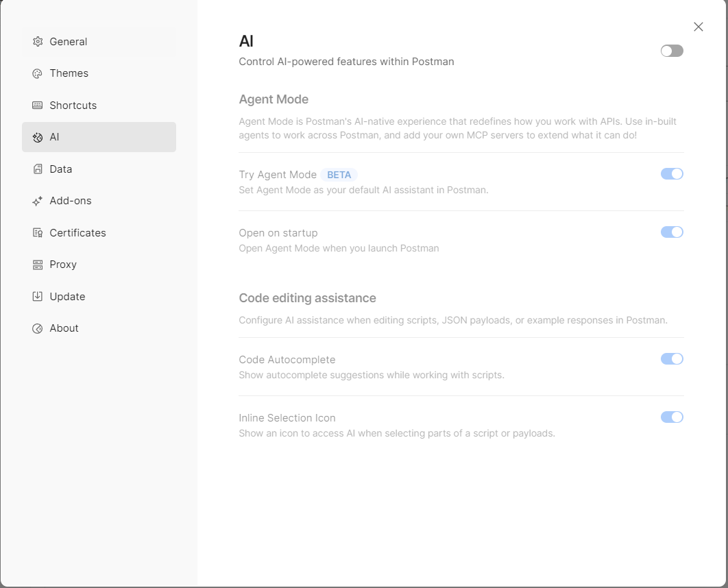
Task: Switch to the Certificates tab
Action: coord(99,232)
